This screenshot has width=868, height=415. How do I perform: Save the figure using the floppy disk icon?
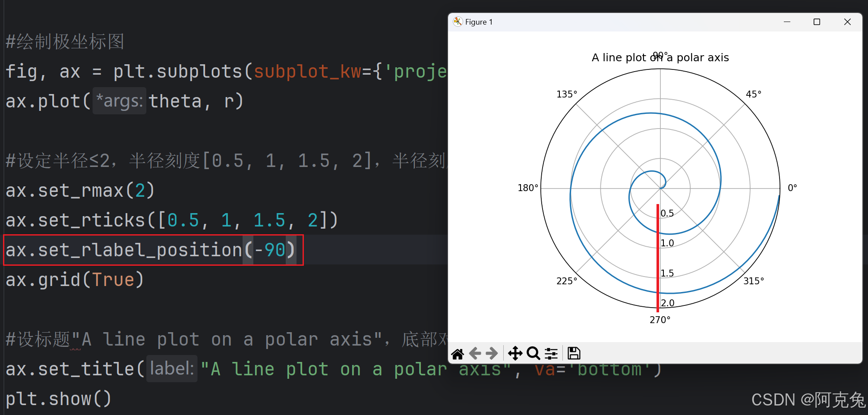[x=574, y=353]
